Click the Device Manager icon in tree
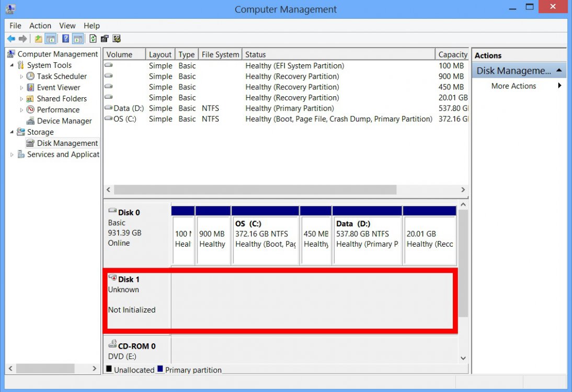This screenshot has width=572, height=392. coord(31,121)
